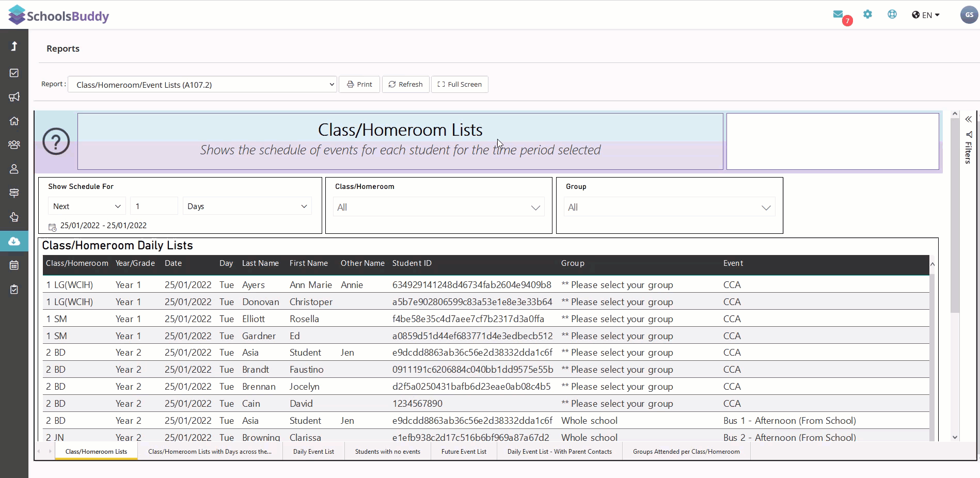Click the help globe icon in header
The image size is (980, 478).
892,14
